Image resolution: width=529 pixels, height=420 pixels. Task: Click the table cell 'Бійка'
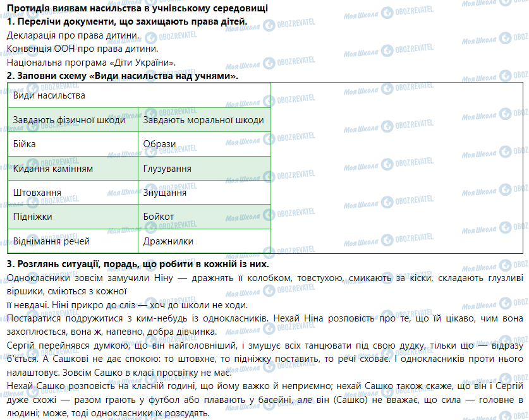25,144
